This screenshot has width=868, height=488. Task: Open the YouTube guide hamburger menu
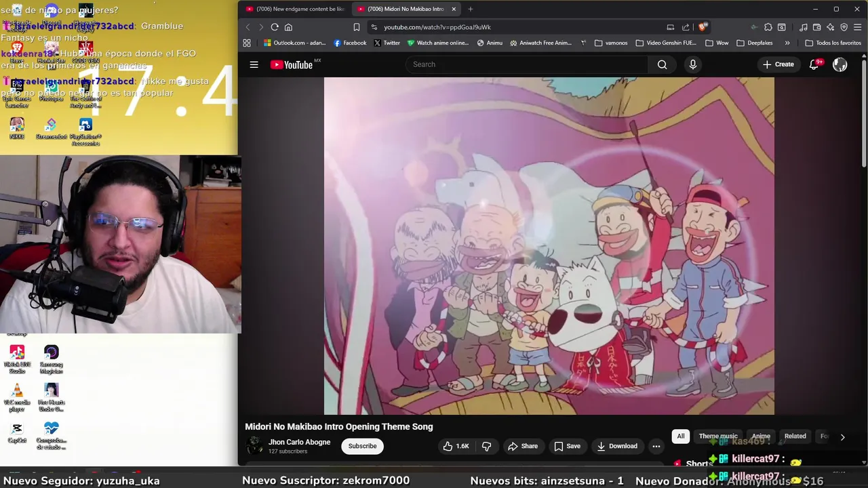254,64
